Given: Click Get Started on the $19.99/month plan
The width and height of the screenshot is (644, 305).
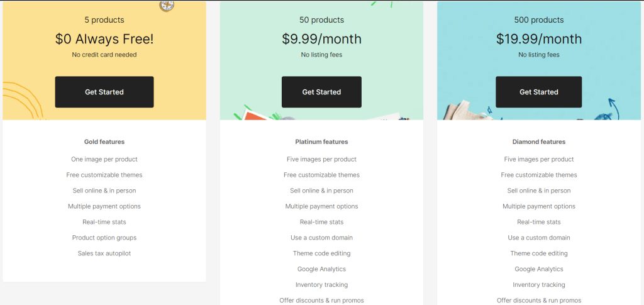Looking at the screenshot, I should point(538,92).
